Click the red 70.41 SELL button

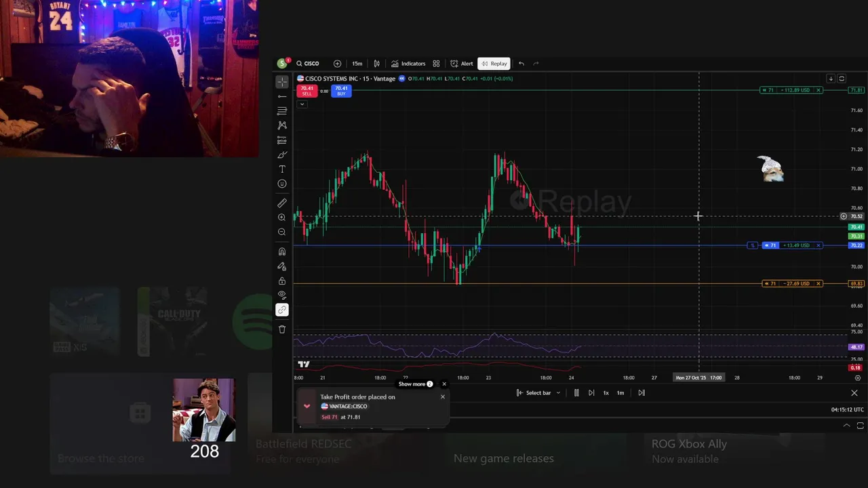(307, 91)
